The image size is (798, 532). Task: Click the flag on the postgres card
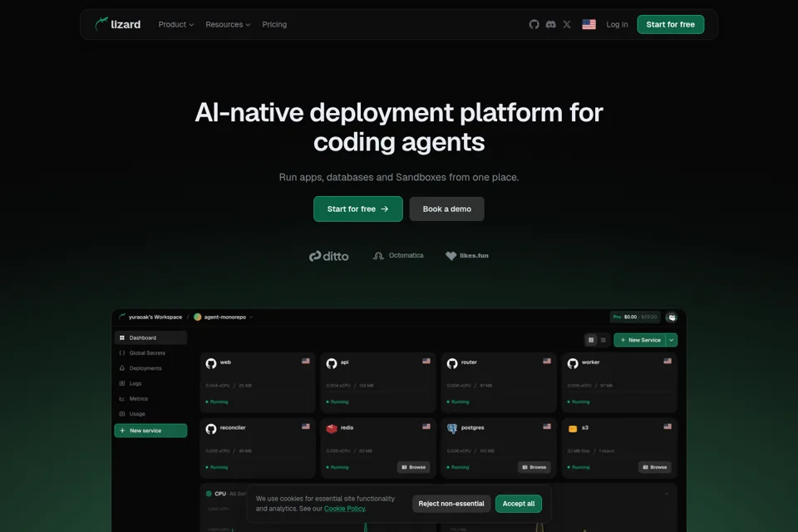pyautogui.click(x=547, y=426)
